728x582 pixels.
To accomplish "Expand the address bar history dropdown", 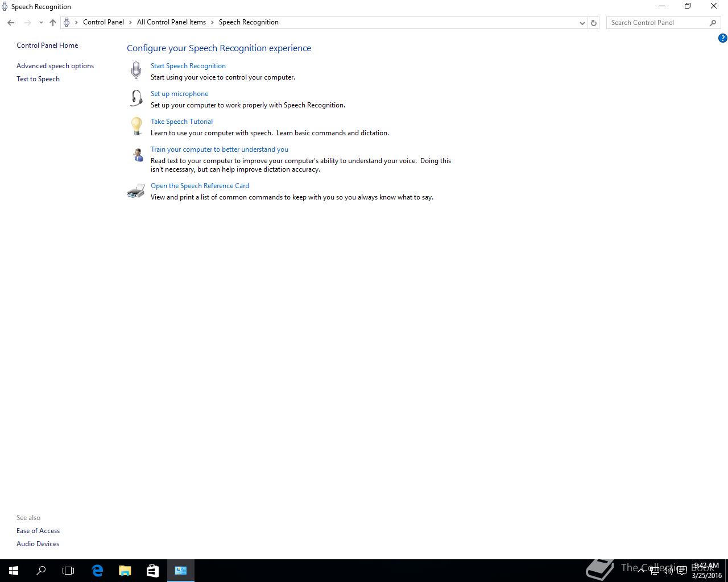I will pos(582,23).
